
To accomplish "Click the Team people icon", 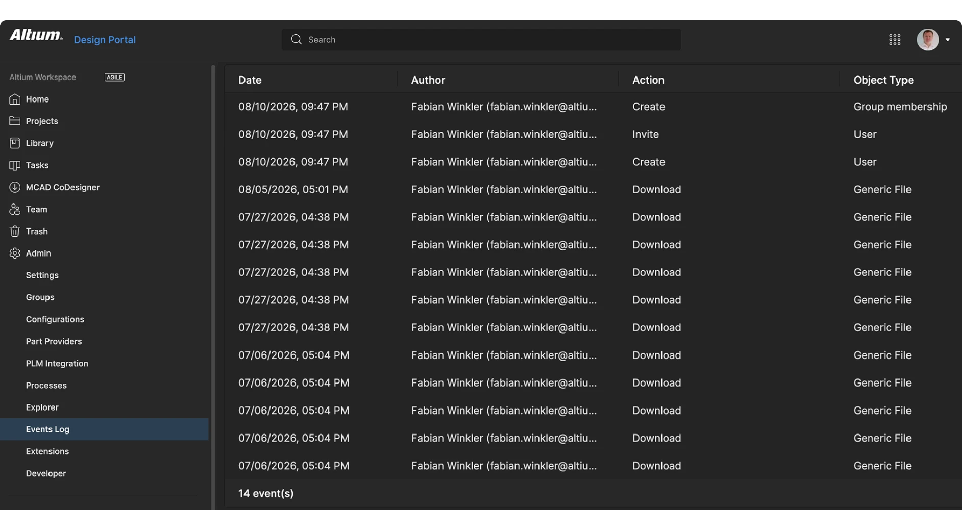I will tap(15, 209).
